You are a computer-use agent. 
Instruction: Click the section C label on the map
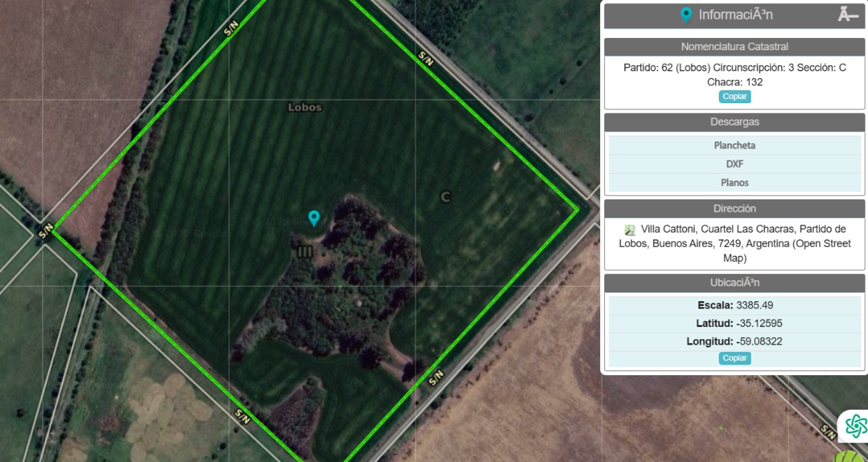pyautogui.click(x=446, y=197)
